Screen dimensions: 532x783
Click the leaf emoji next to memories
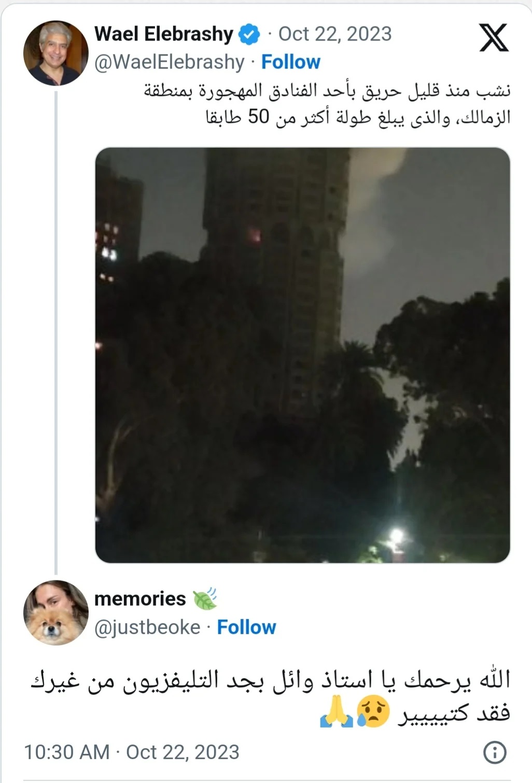pyautogui.click(x=205, y=599)
